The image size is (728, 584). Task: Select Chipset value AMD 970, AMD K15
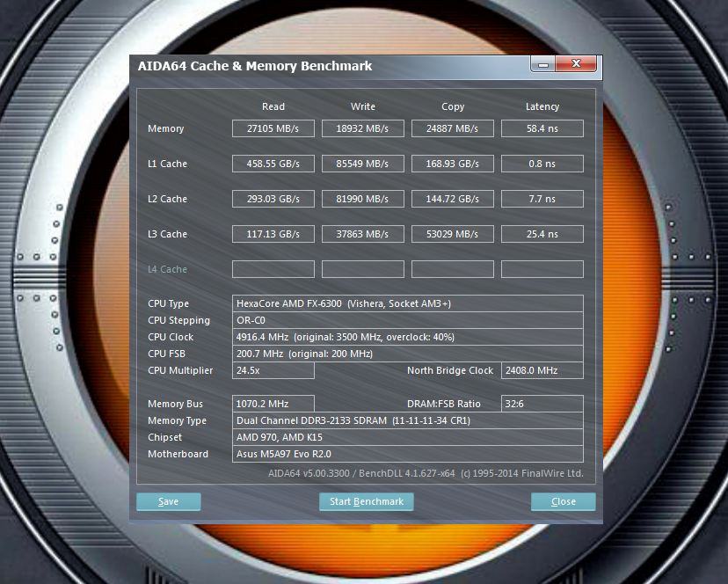tap(408, 437)
